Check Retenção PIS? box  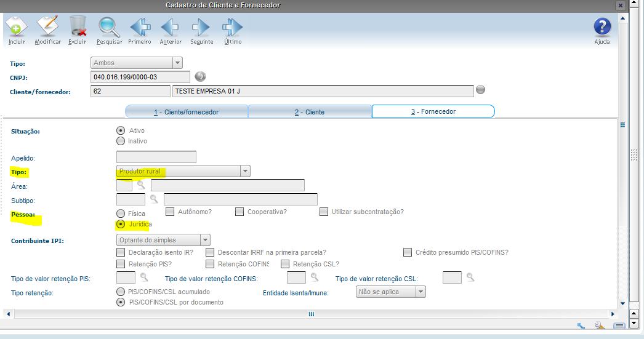pyautogui.click(x=121, y=263)
